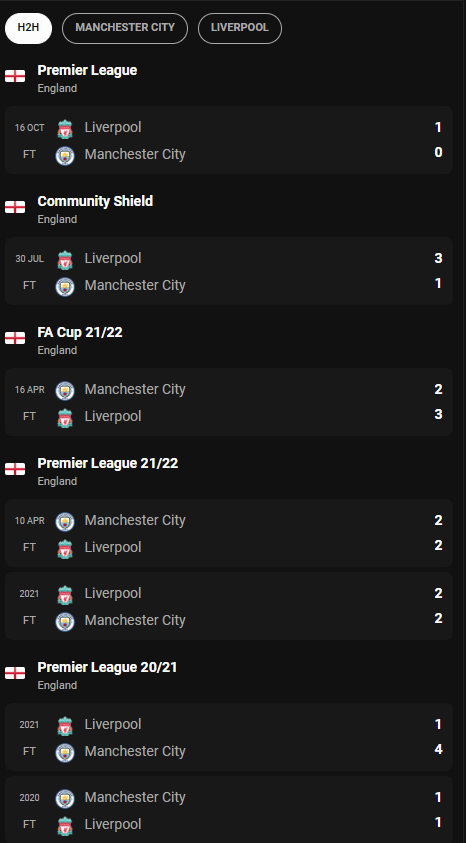Open the top Premier League competition heading

click(87, 70)
